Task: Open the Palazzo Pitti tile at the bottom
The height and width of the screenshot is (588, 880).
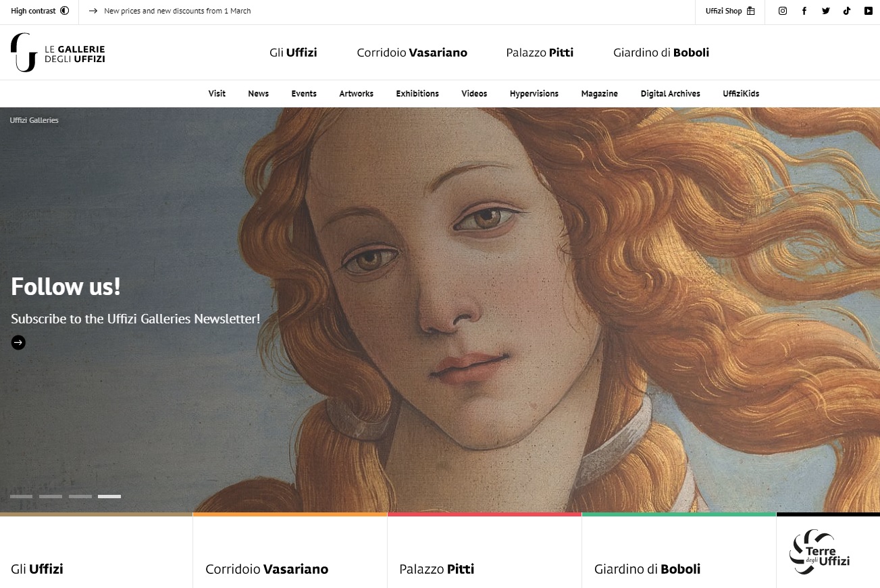Action: point(485,550)
